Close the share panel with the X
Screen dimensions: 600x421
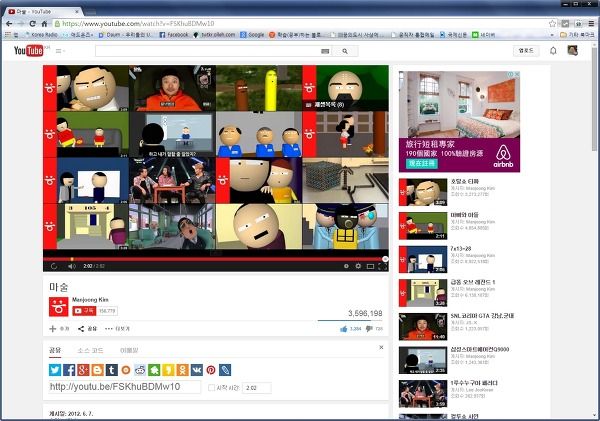coord(381,347)
